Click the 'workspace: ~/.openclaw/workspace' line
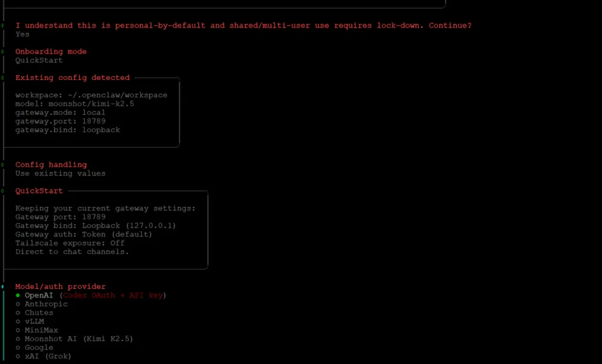602x364 pixels. tap(91, 95)
